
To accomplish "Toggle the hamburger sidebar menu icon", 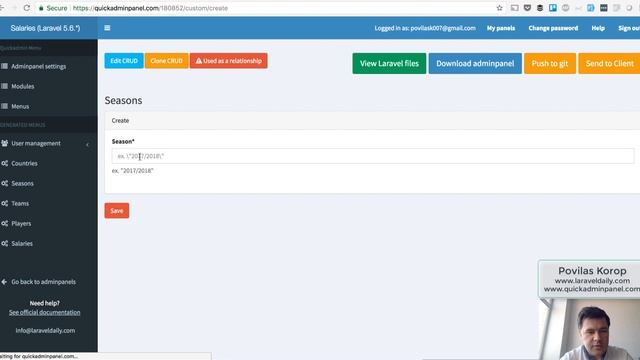I will [107, 28].
